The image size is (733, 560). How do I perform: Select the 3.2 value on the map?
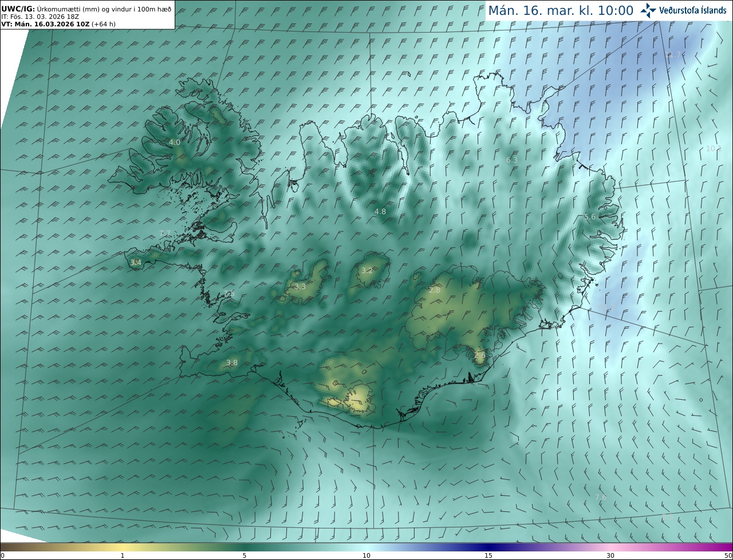(x=367, y=270)
